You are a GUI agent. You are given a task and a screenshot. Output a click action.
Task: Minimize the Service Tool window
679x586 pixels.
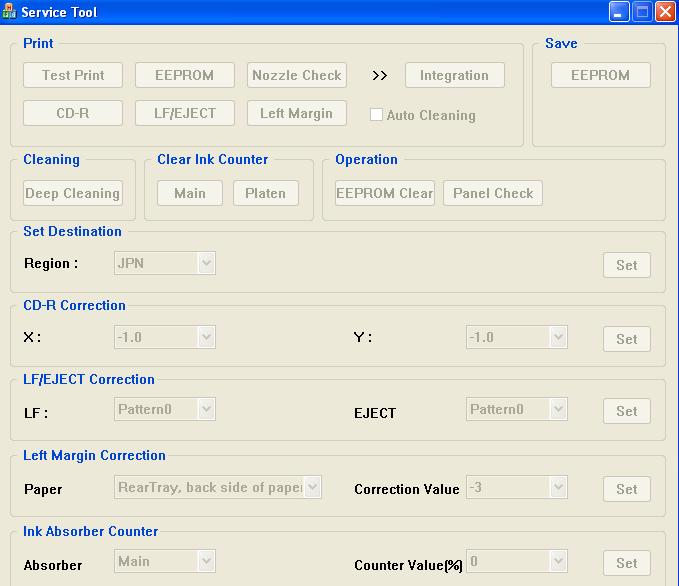(619, 12)
